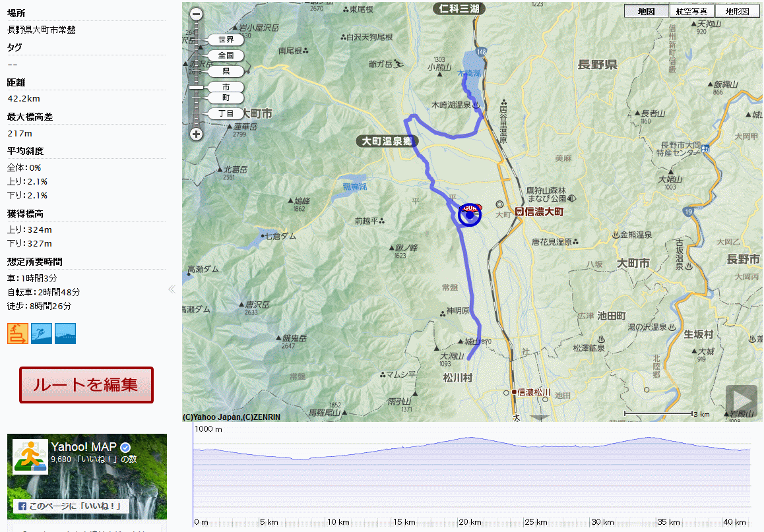Set zoom level to 全国
764x532 pixels.
coord(226,55)
